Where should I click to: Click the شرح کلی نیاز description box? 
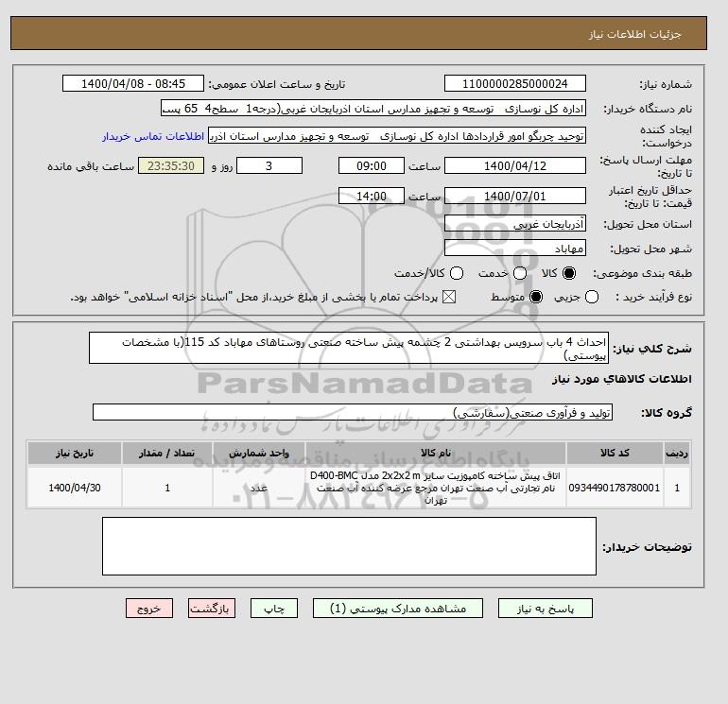tap(349, 348)
